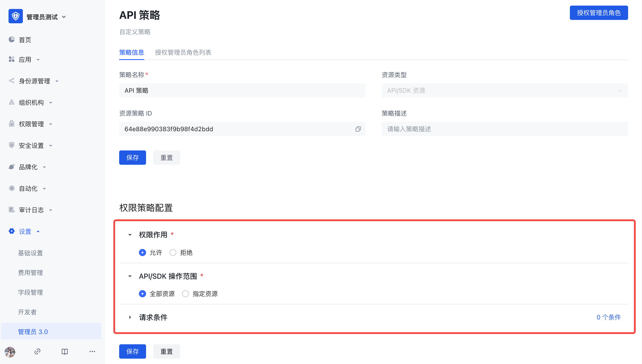Click the 权限管理 lock icon

pos(11,124)
